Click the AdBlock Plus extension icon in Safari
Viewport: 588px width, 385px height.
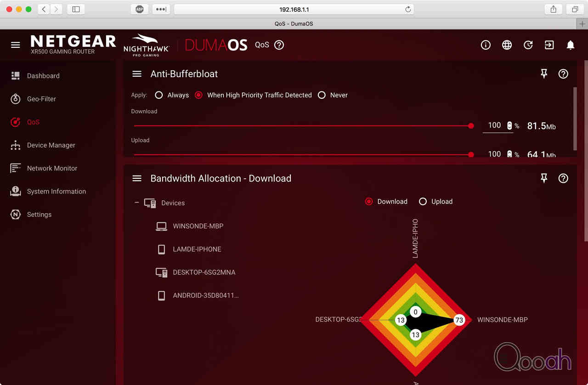pos(139,9)
